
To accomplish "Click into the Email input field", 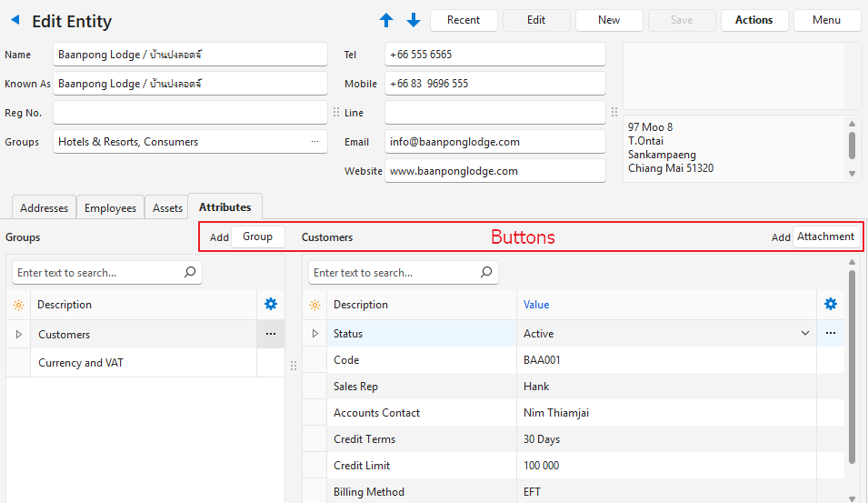I will click(494, 142).
